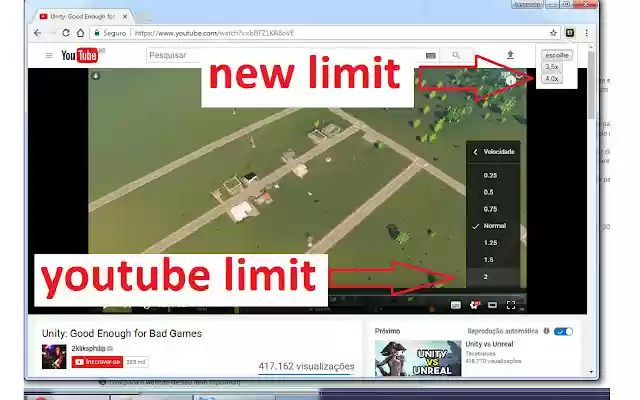
Task: Click the Próximo heading
Action: (387, 331)
